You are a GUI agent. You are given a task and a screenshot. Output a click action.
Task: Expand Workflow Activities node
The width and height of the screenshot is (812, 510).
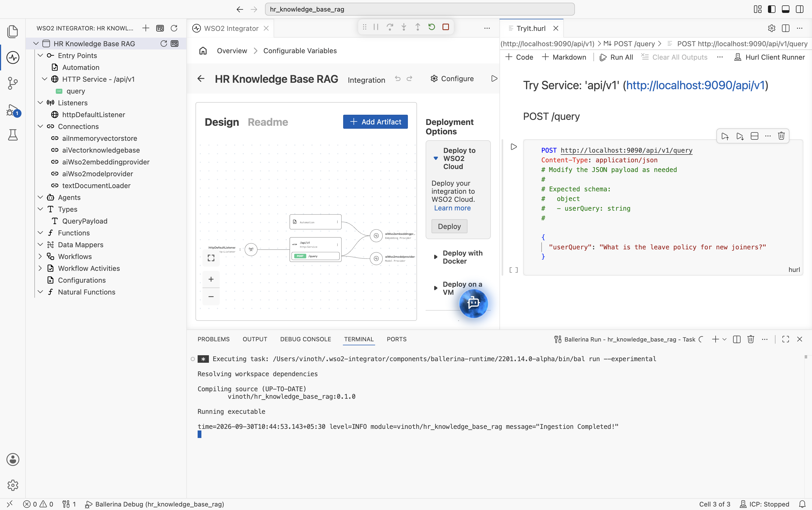pos(40,268)
